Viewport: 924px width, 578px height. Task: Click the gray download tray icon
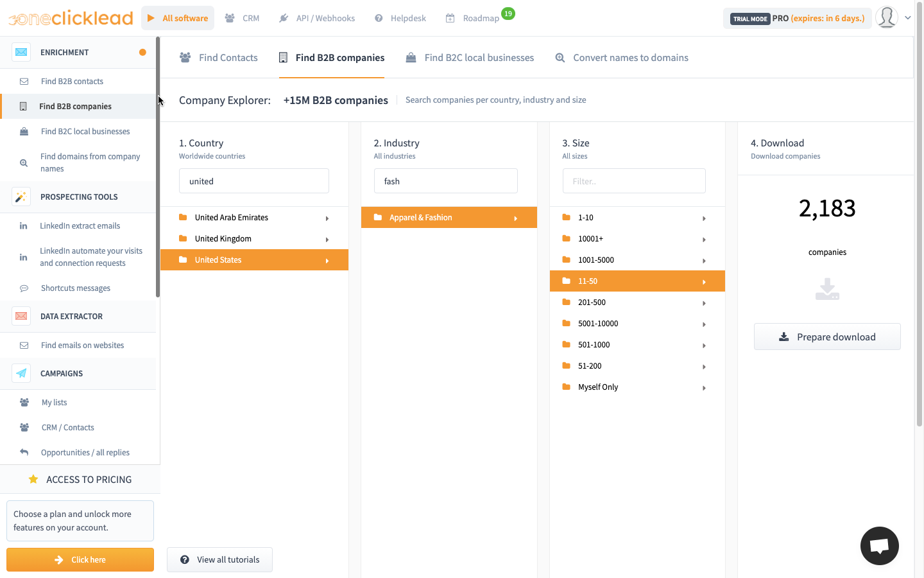click(x=827, y=289)
